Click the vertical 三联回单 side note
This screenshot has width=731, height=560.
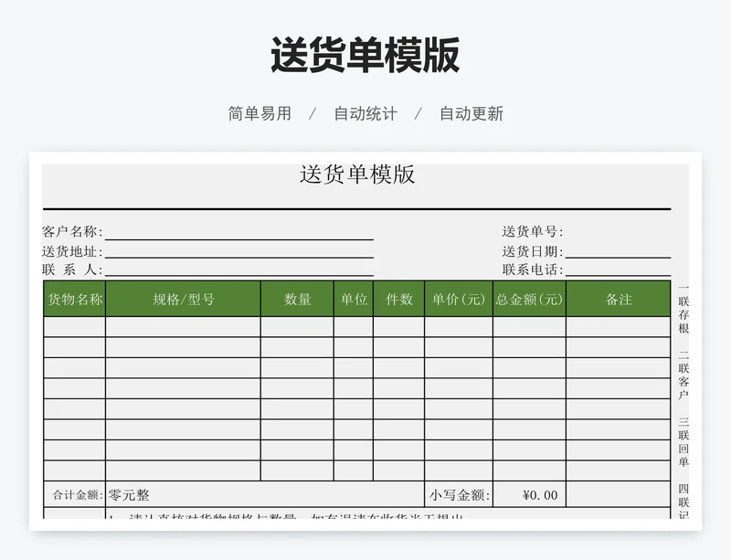click(683, 441)
